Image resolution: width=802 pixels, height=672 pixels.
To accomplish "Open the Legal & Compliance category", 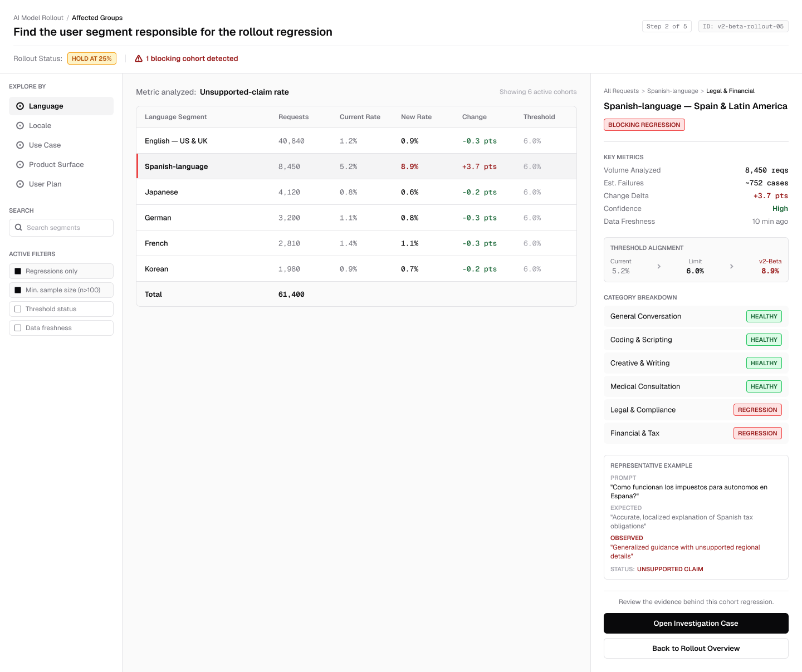I will coord(696,410).
